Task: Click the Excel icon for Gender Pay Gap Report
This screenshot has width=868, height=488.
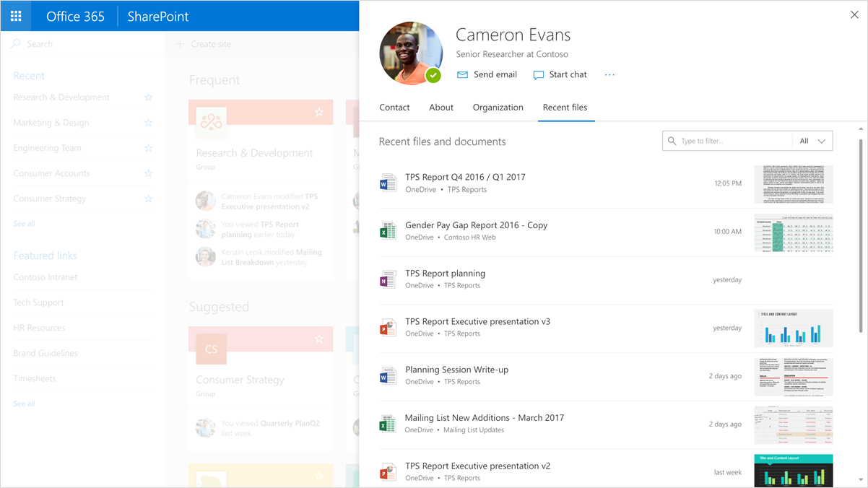Action: (x=388, y=230)
